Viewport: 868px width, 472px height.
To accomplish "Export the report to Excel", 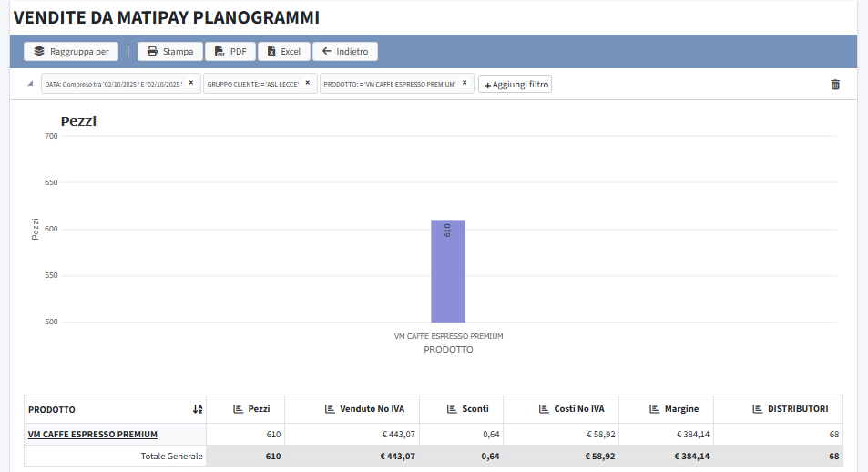I will coord(284,52).
